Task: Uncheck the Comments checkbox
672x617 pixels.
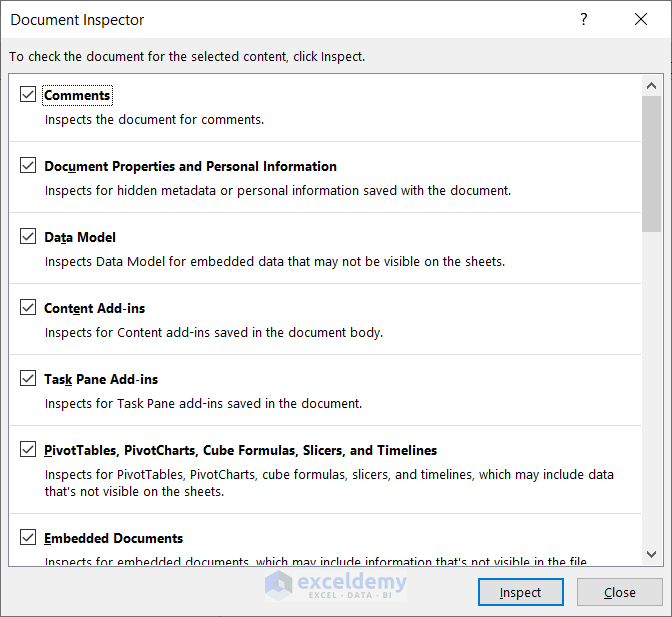Action: pyautogui.click(x=28, y=95)
